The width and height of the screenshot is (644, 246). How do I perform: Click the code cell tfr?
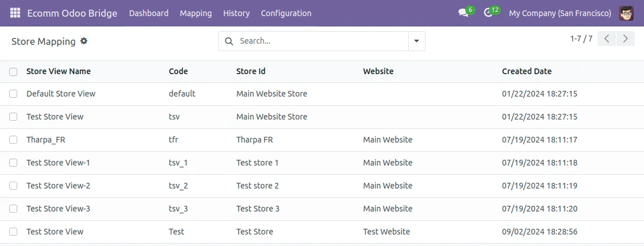click(173, 140)
